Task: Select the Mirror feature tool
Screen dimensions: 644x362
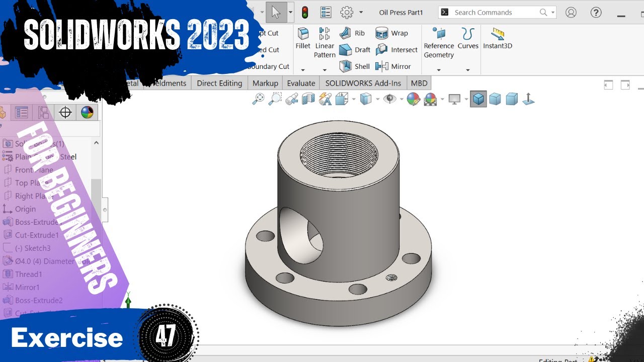Action: pos(393,66)
